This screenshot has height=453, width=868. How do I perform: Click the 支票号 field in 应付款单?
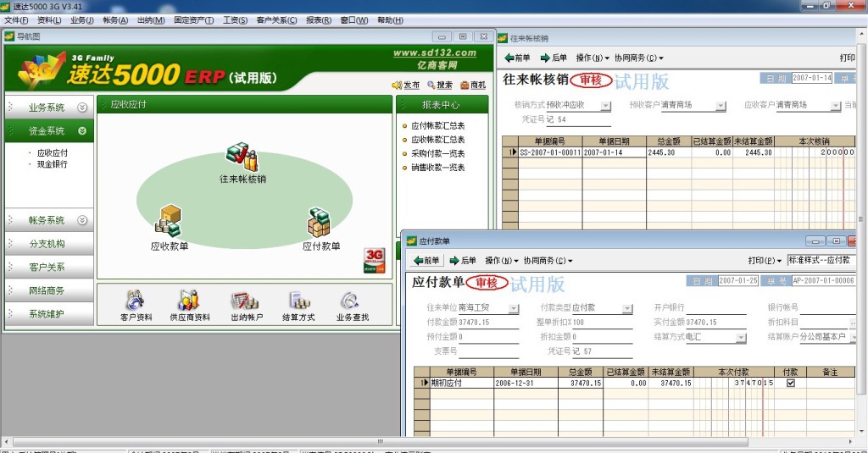pos(488,351)
